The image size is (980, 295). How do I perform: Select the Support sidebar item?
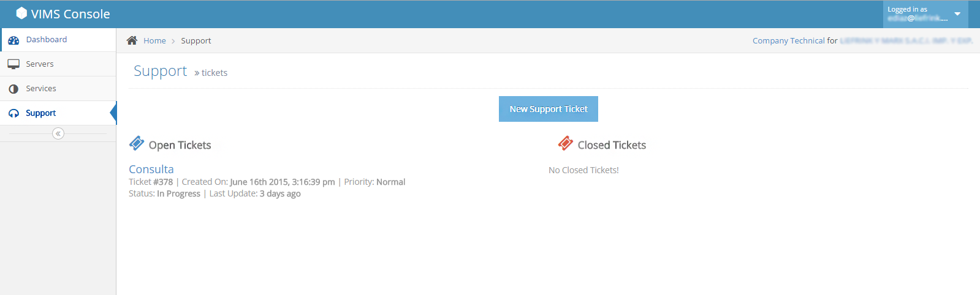pyautogui.click(x=58, y=113)
